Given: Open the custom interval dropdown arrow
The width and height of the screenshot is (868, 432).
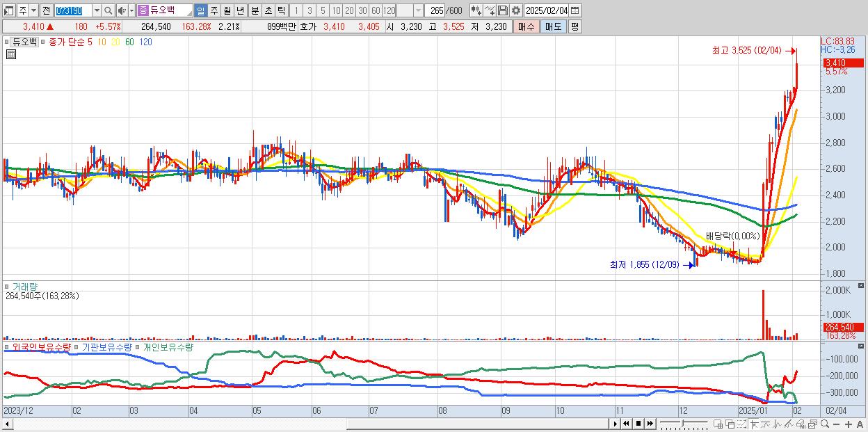Looking at the screenshot, I should coord(418,10).
